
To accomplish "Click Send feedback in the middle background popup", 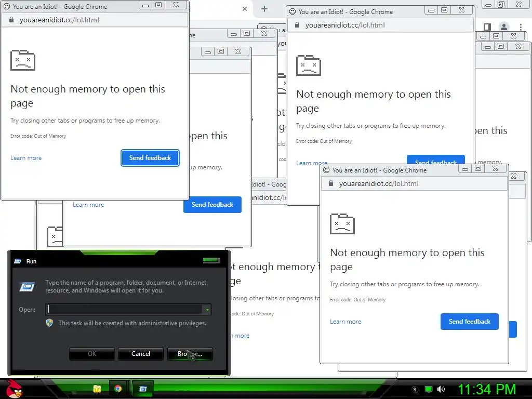I will [212, 205].
